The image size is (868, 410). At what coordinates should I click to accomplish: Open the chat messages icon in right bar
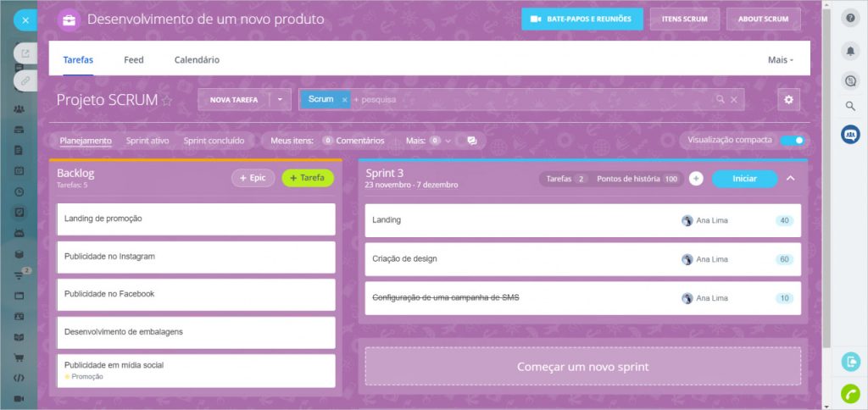pos(850,81)
